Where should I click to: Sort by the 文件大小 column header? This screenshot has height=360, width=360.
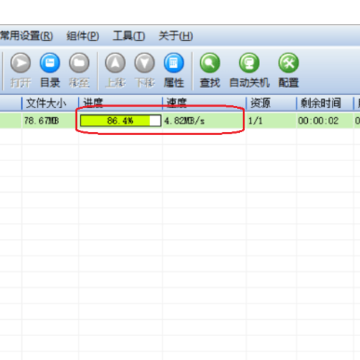(x=50, y=103)
